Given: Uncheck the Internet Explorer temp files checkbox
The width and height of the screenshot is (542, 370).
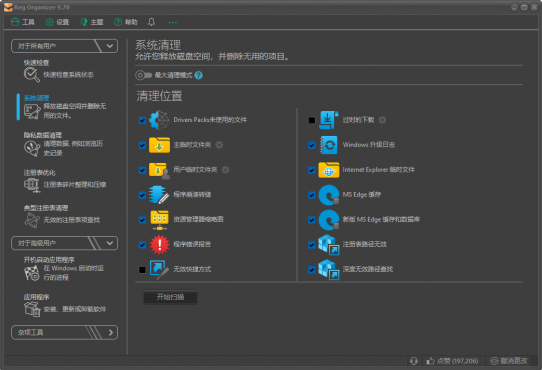Looking at the screenshot, I should coord(311,170).
